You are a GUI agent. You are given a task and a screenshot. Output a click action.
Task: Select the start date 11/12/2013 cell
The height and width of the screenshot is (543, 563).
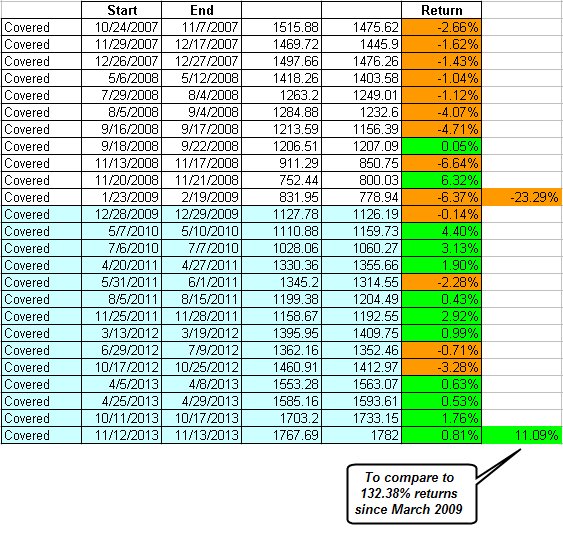tap(121, 435)
